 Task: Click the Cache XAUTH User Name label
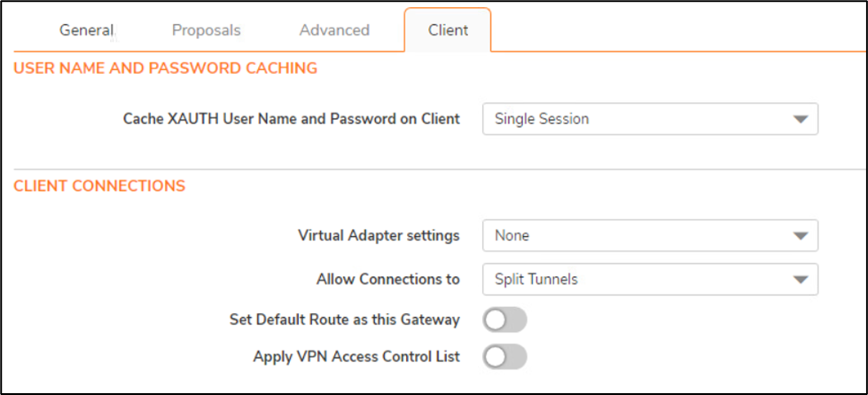tap(291, 119)
